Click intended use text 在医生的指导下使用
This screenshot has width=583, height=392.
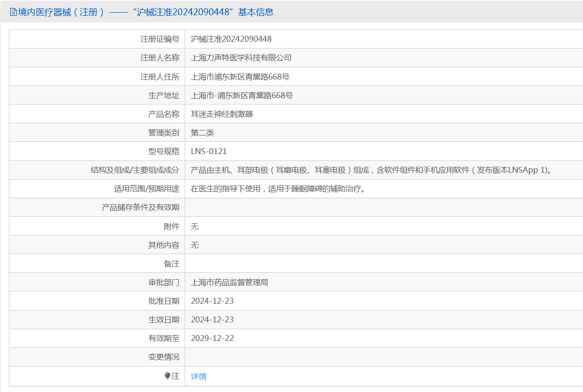(279, 189)
